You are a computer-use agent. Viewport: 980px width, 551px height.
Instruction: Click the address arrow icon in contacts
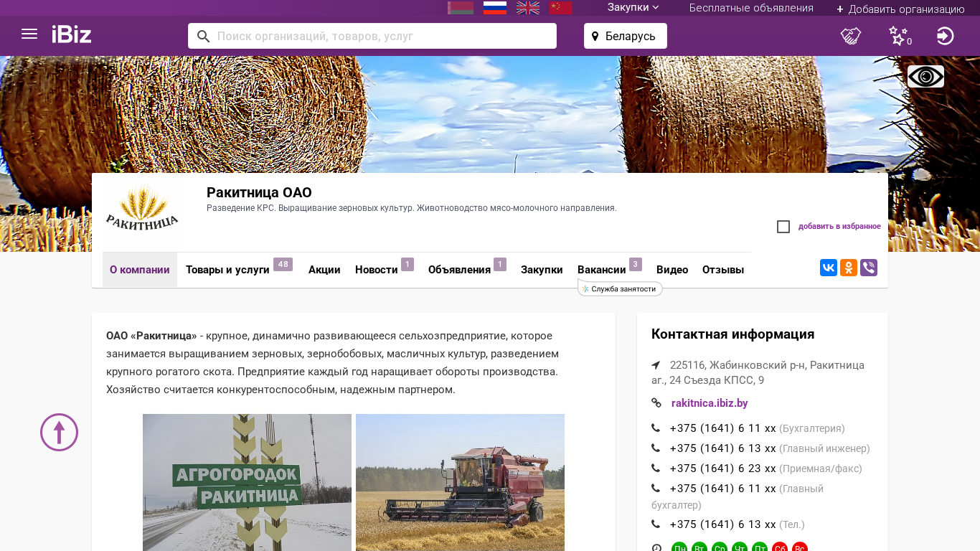[656, 365]
